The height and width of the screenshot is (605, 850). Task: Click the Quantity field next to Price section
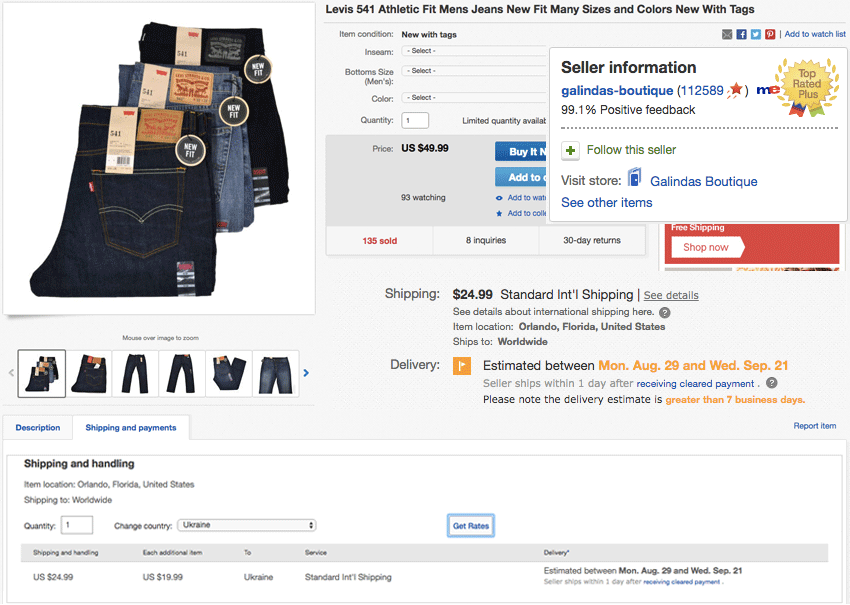[x=415, y=121]
